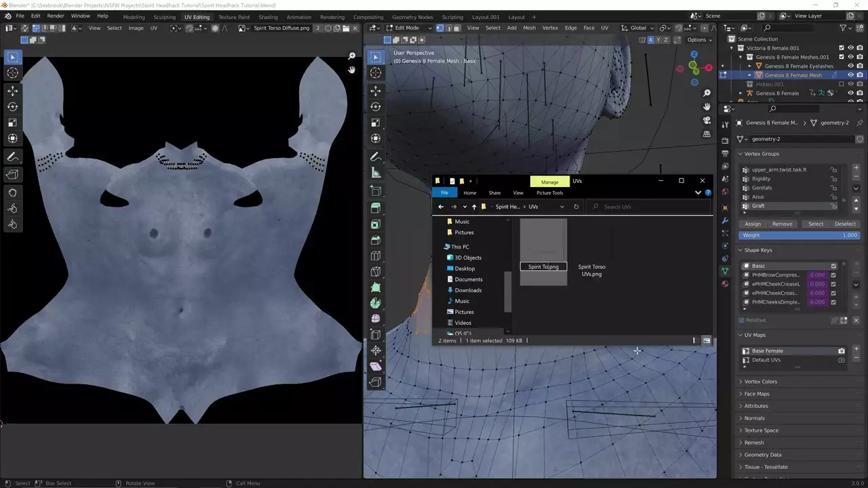Open the Edit Mode dropdown
The height and width of the screenshot is (488, 868).
[x=407, y=28]
